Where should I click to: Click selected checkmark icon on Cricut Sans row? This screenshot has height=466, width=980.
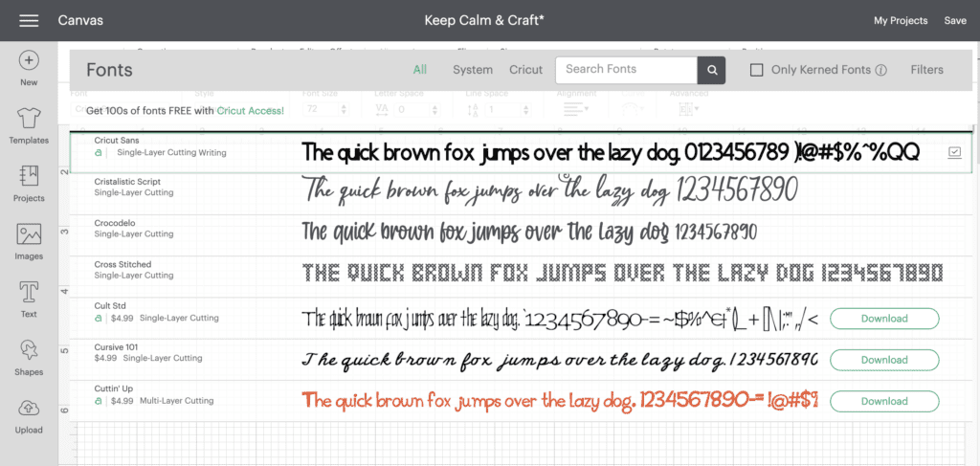click(954, 152)
